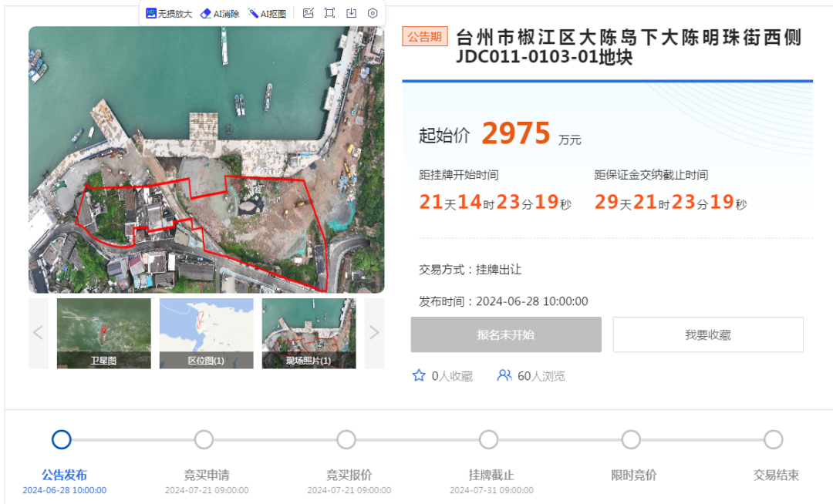This screenshot has height=504, width=833.
Task: Click the 限时竞价 timeline circle
Action: pyautogui.click(x=631, y=439)
